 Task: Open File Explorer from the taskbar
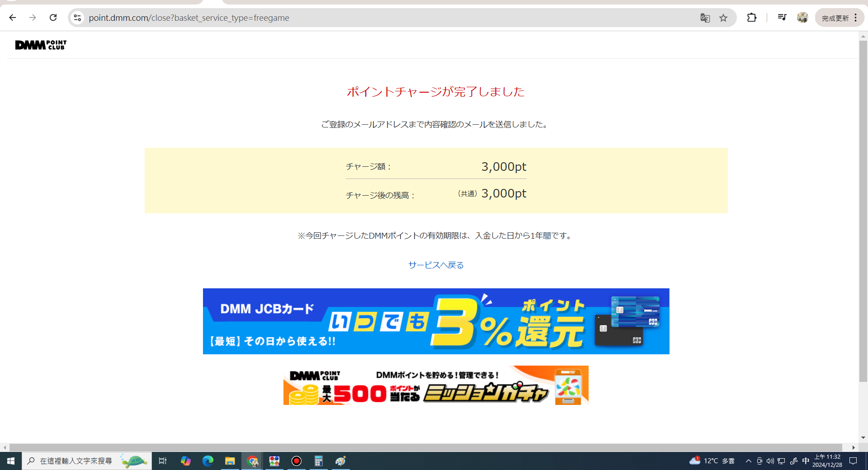click(230, 461)
